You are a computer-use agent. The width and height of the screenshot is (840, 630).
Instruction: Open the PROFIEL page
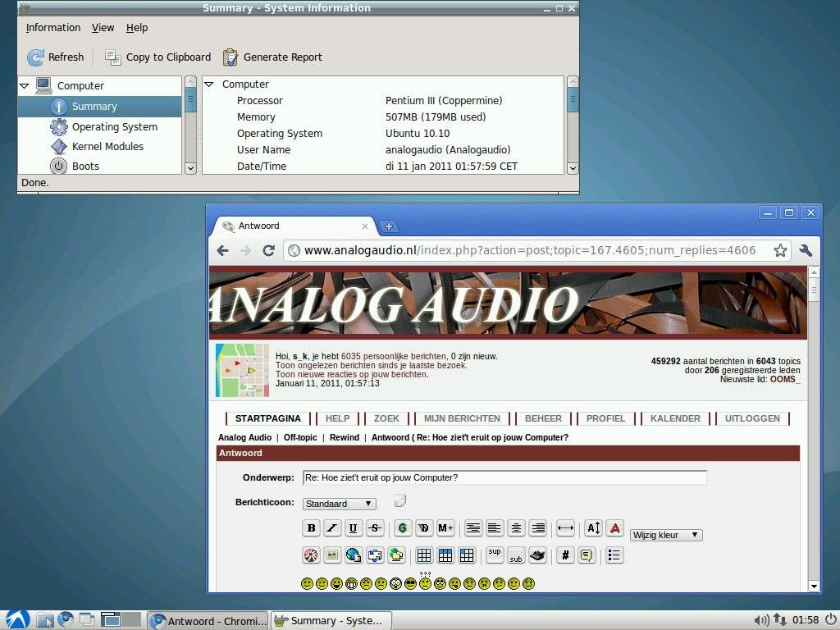click(x=605, y=418)
